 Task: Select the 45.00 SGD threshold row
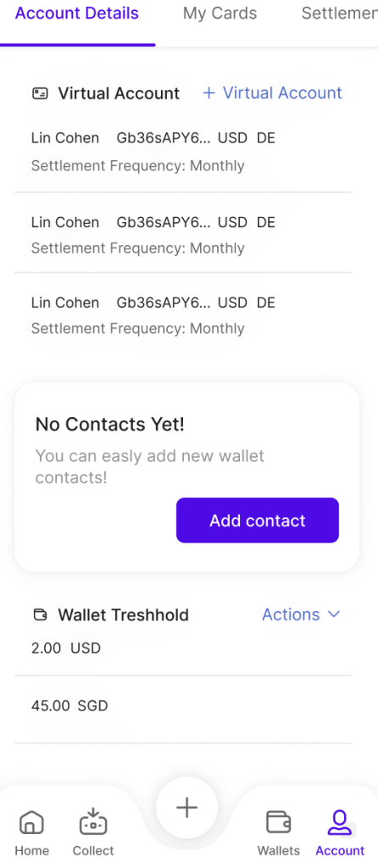[x=182, y=706]
